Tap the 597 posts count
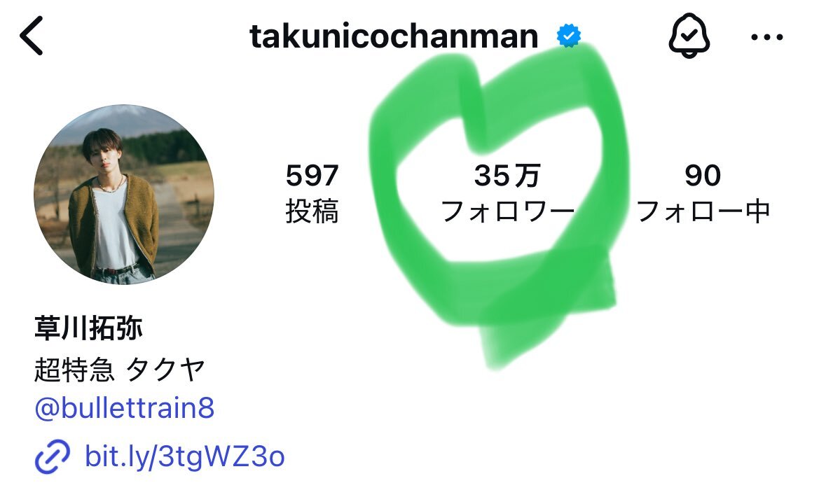 312,175
